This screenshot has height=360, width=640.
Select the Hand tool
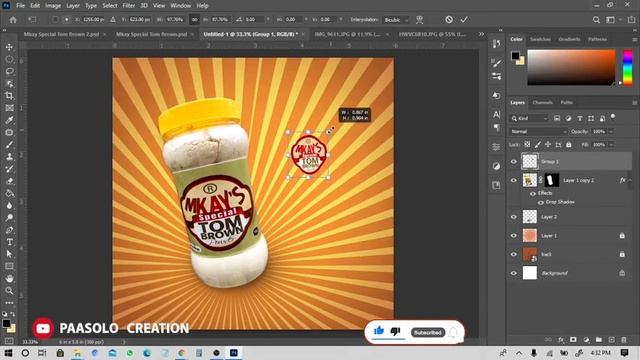9,279
